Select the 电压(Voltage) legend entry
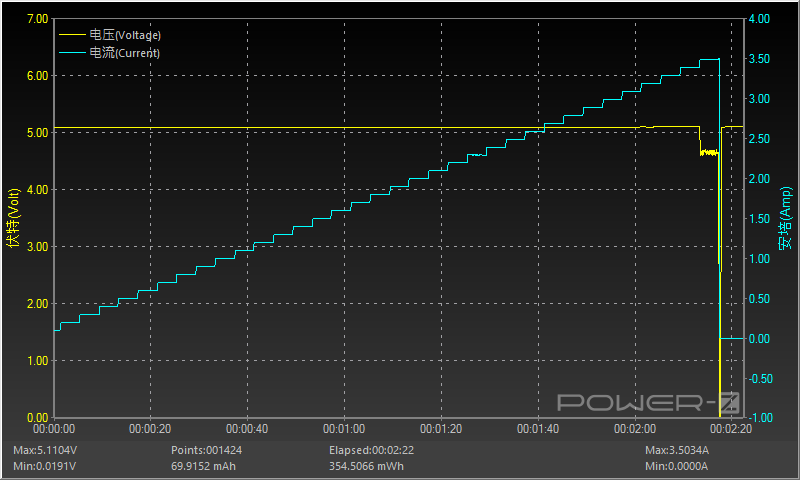The width and height of the screenshot is (800, 480). [x=125, y=35]
